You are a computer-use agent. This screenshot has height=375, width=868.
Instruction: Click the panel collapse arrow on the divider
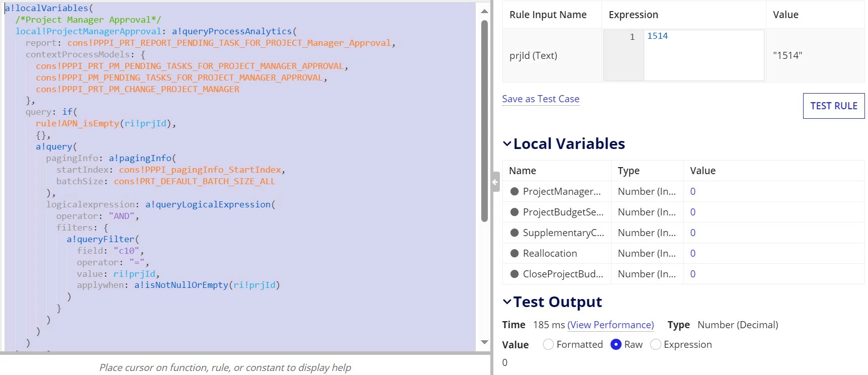point(495,182)
